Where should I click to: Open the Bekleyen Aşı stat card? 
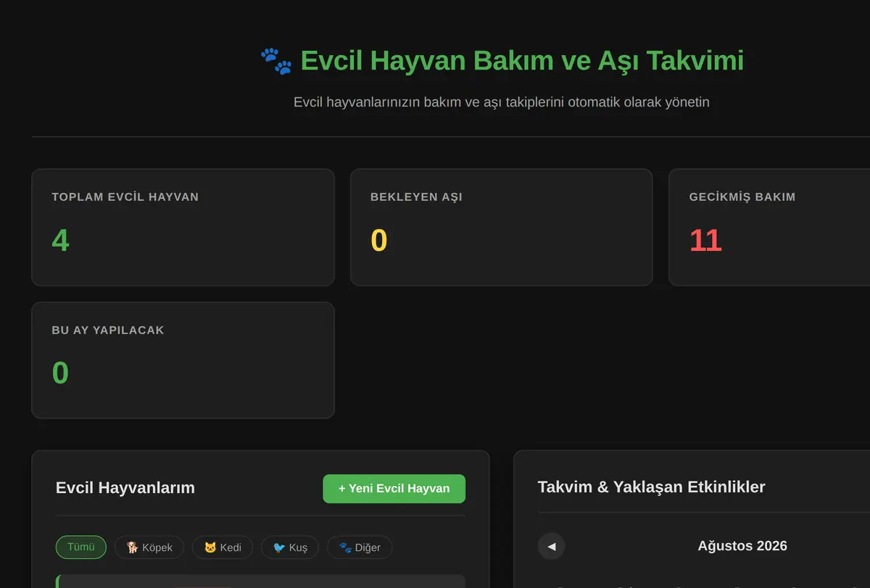501,228
